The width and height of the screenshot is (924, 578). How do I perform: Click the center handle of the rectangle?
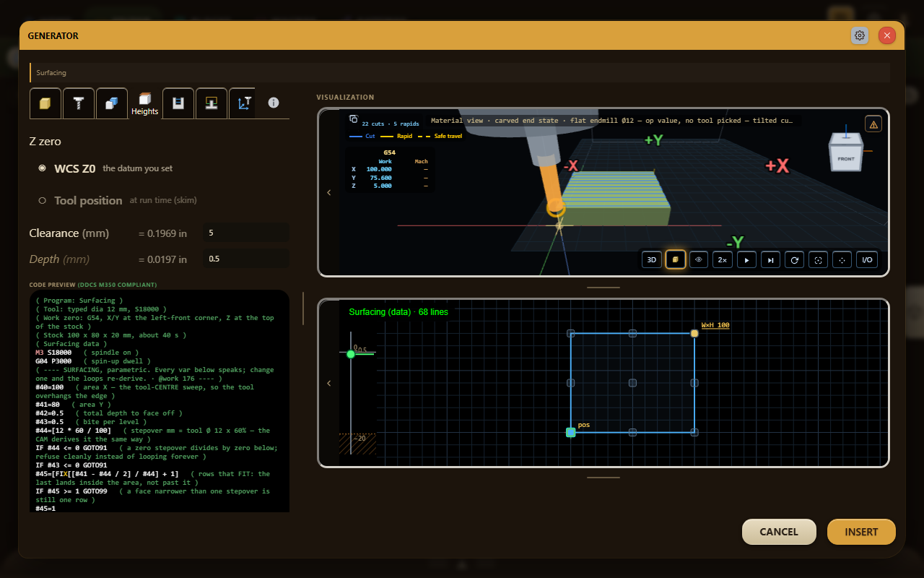[x=632, y=383]
